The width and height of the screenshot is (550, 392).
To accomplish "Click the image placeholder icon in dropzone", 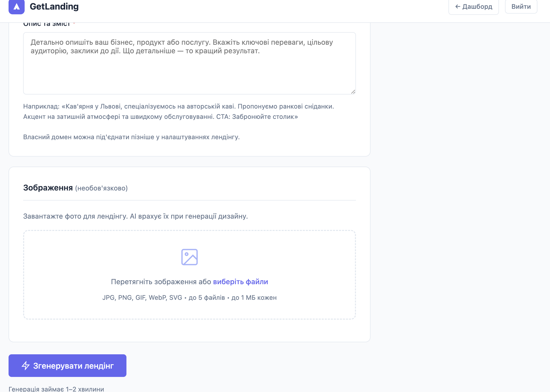I will 190,257.
